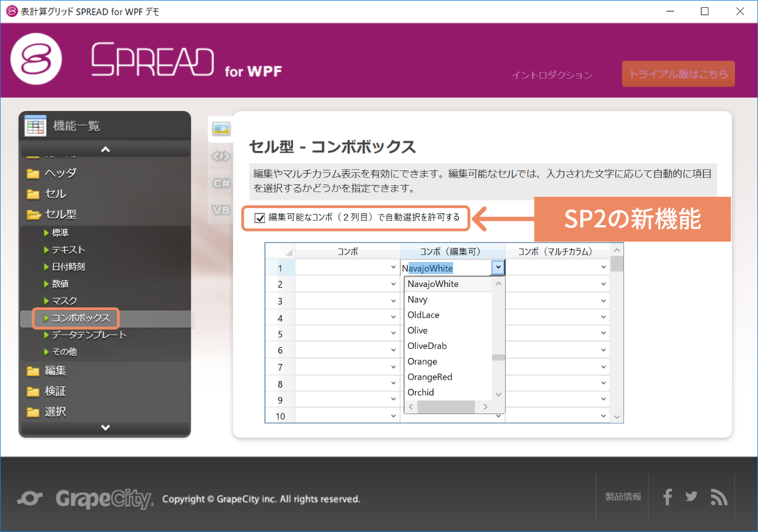
Task: Close the open editable combo dropdown in row 1
Action: [x=498, y=267]
